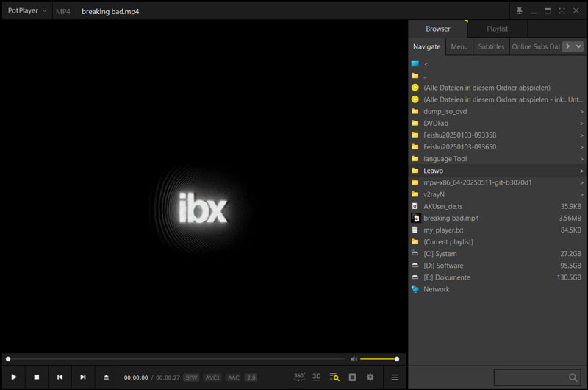
Task: Click the AKUser_de.ts file icon
Action: click(415, 206)
